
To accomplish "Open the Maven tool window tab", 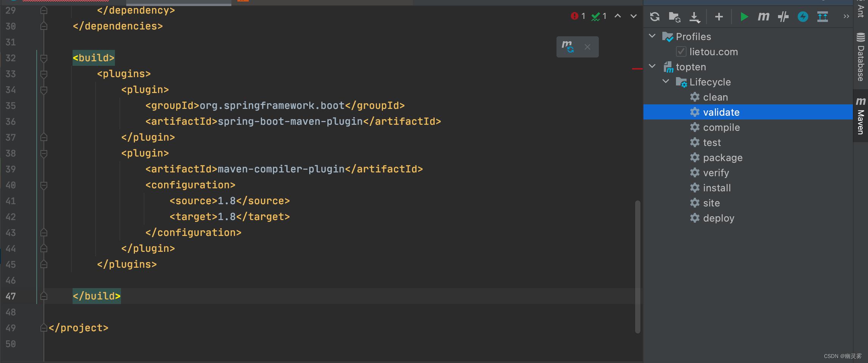I will click(x=860, y=116).
